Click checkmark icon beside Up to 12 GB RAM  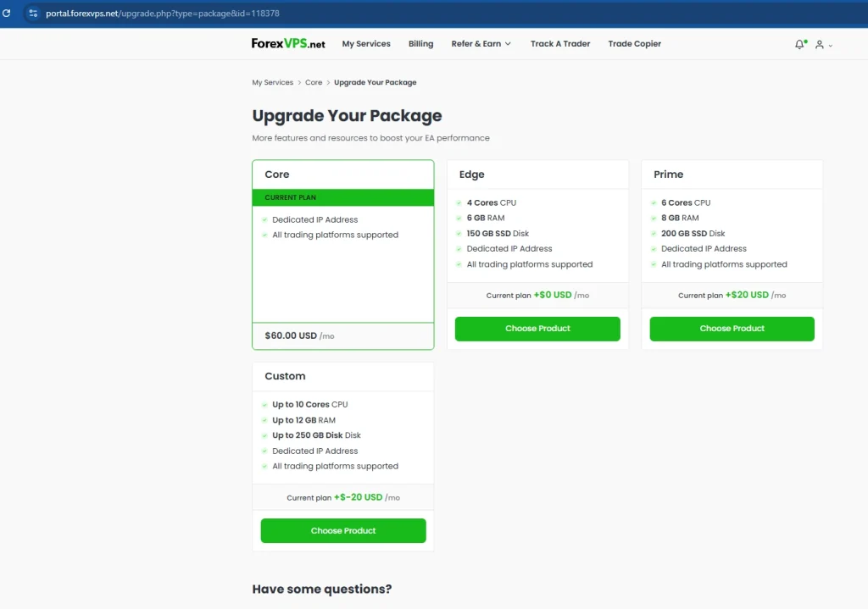point(264,420)
